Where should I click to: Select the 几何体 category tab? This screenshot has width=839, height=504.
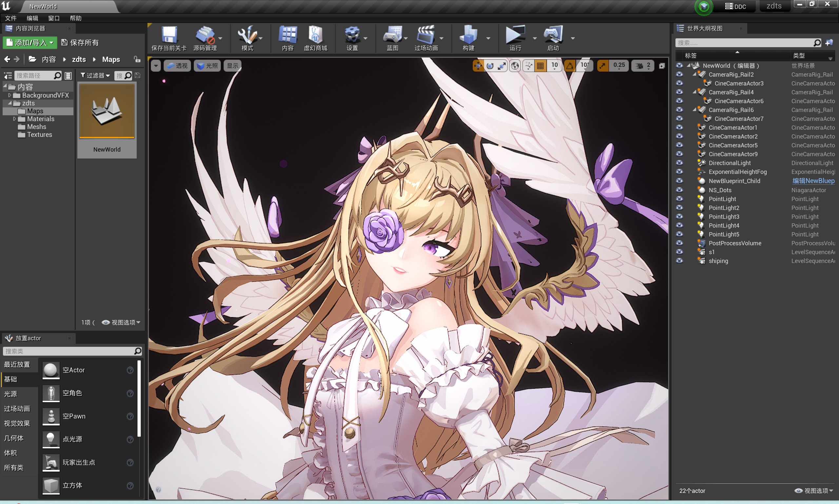19,438
